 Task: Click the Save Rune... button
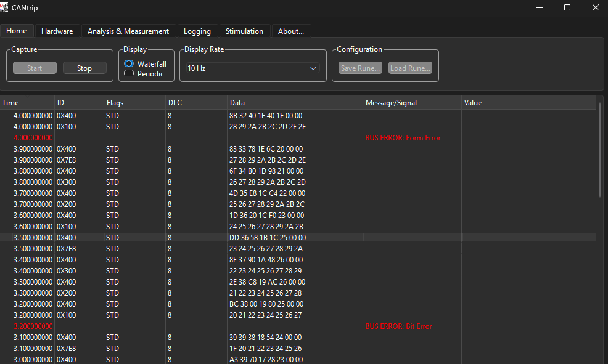point(360,68)
